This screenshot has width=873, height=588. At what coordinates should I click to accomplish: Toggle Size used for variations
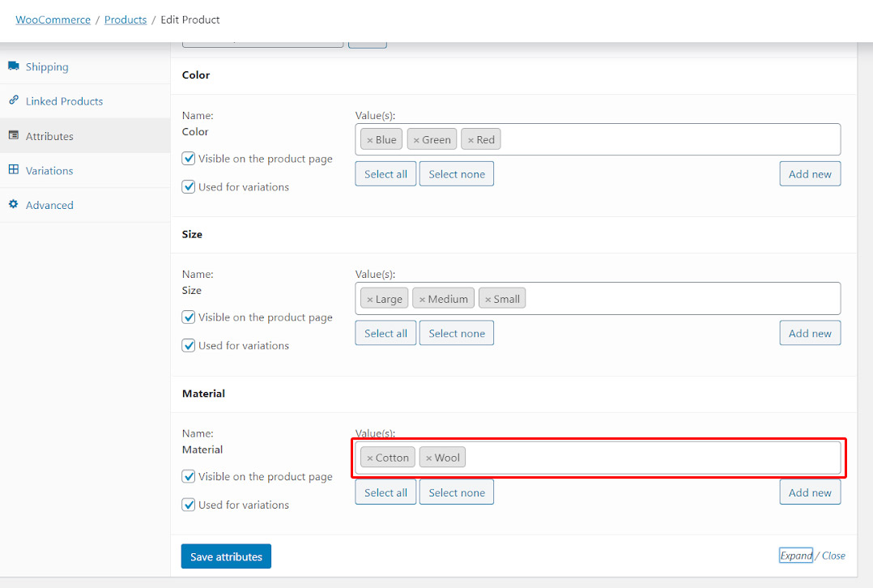(188, 345)
